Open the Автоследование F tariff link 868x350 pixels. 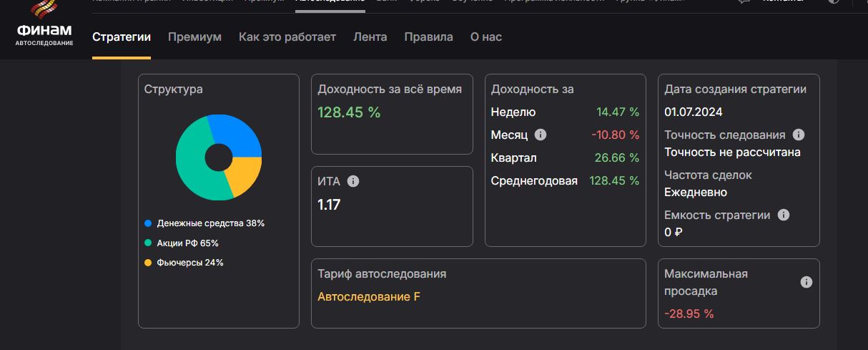[x=368, y=296]
